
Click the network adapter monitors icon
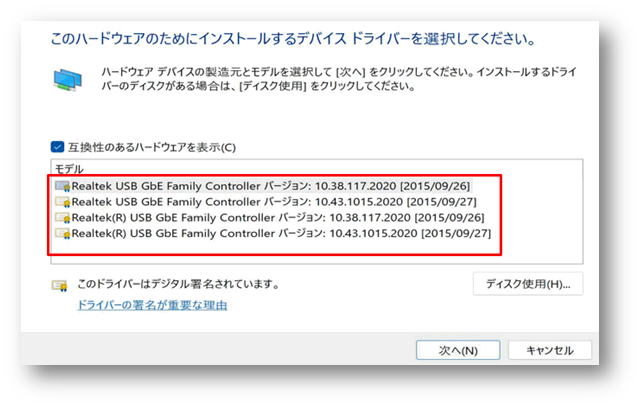click(x=67, y=80)
